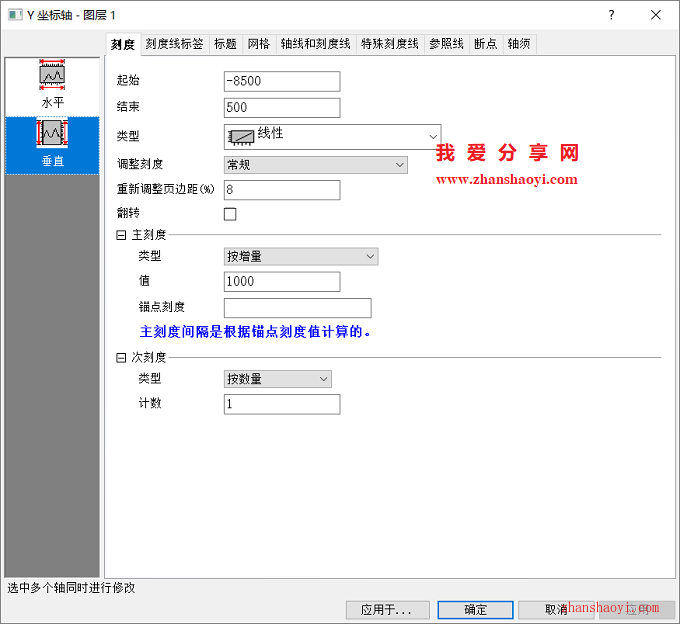Click the dialog icon in title bar

pyautogui.click(x=15, y=15)
